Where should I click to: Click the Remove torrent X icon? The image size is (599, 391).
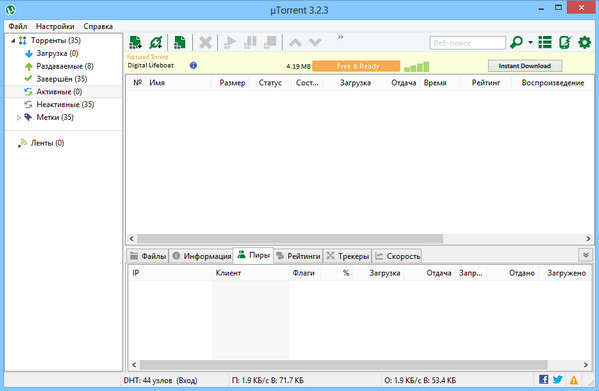(206, 42)
